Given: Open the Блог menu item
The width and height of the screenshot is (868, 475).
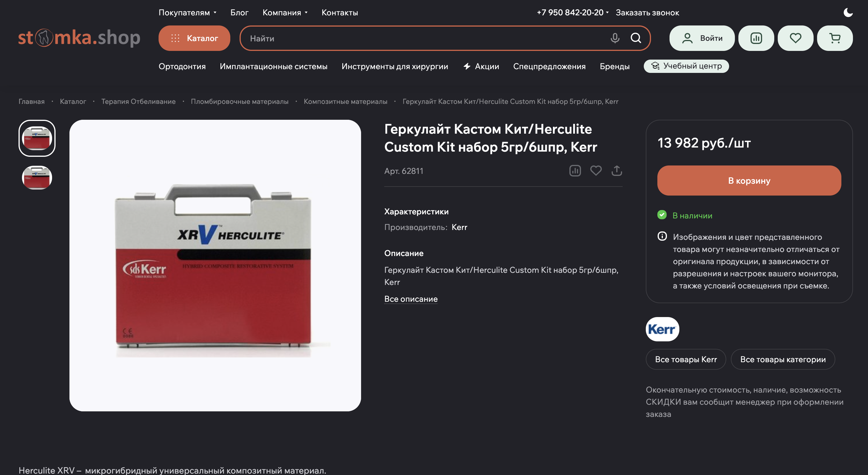Looking at the screenshot, I should point(239,12).
